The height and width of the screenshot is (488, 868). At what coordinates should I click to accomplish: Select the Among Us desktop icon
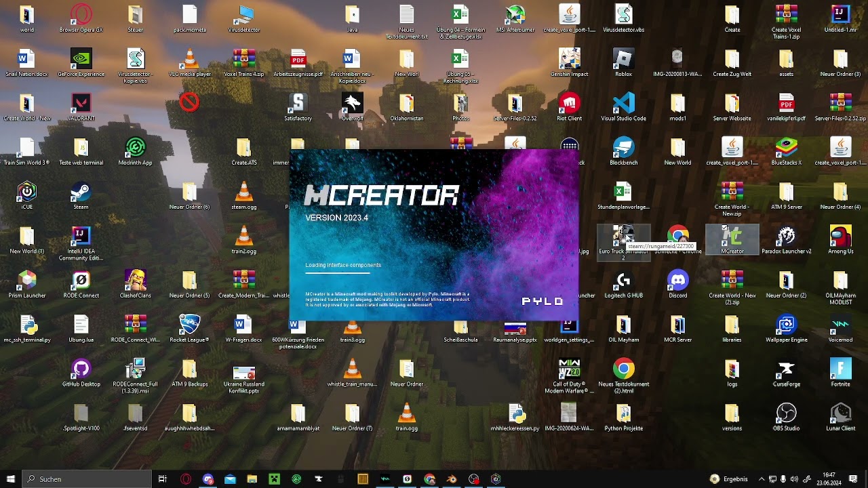pyautogui.click(x=840, y=240)
